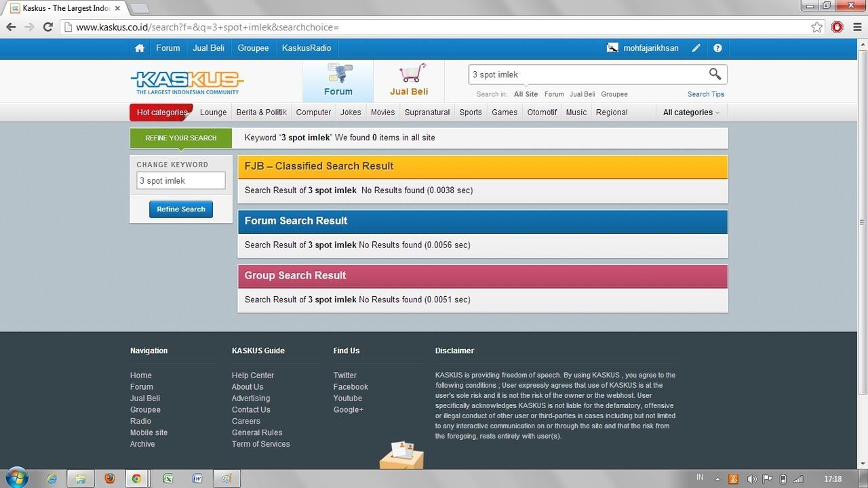Viewport: 868px width, 488px height.
Task: Set search scope to Groupee
Action: click(x=614, y=94)
